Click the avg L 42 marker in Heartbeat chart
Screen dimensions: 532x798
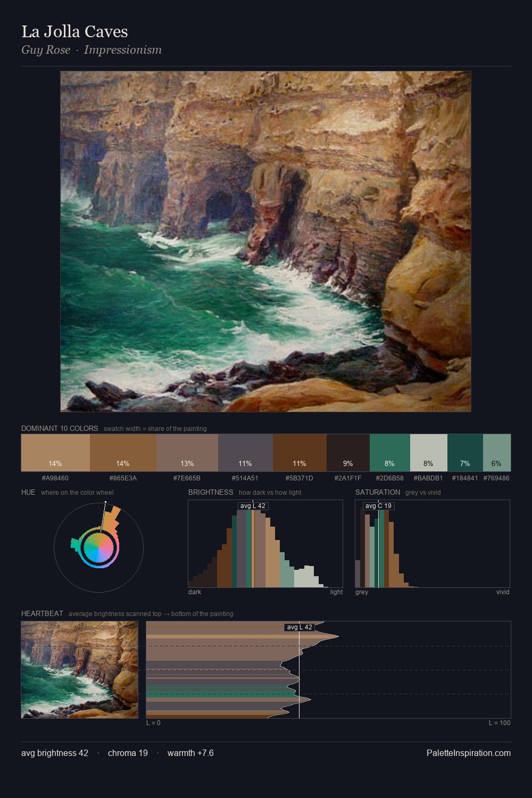tap(300, 627)
